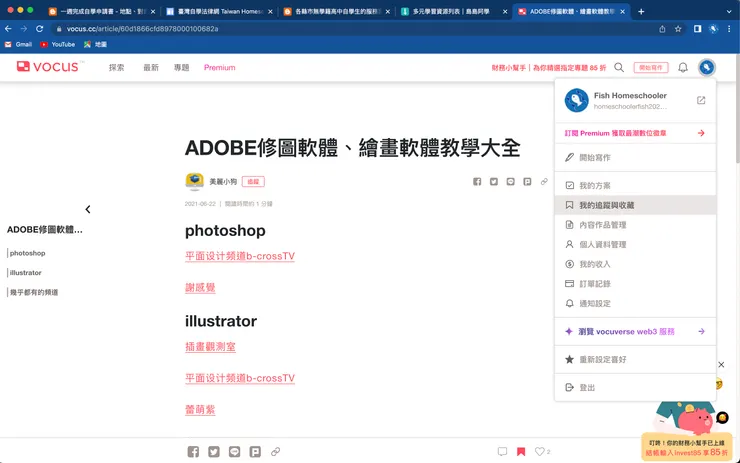The width and height of the screenshot is (740, 463).
Task: Open 專題 in the top navigation
Action: [181, 67]
